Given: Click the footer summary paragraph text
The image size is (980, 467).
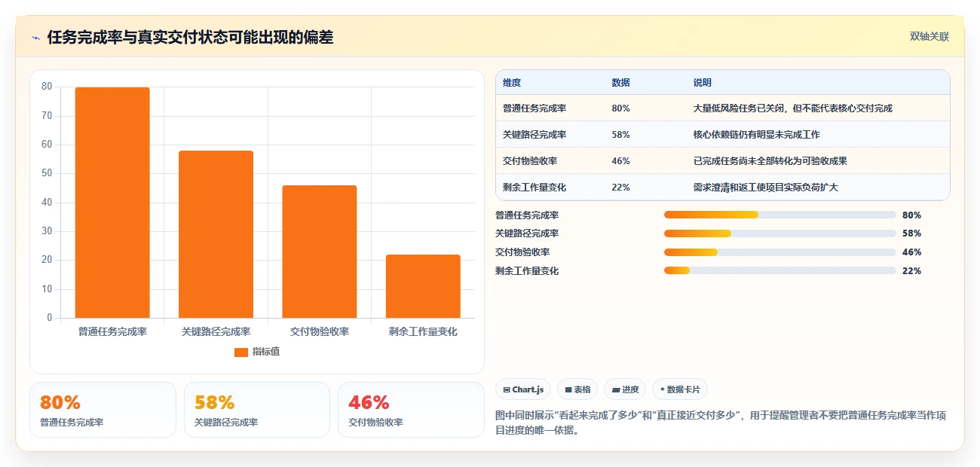Looking at the screenshot, I should pyautogui.click(x=720, y=423).
